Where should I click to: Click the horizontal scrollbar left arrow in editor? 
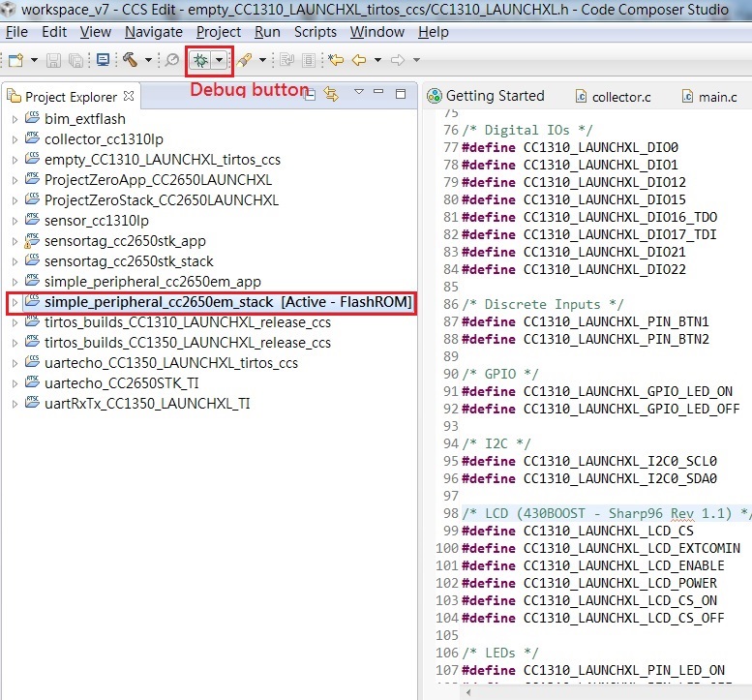tap(468, 692)
